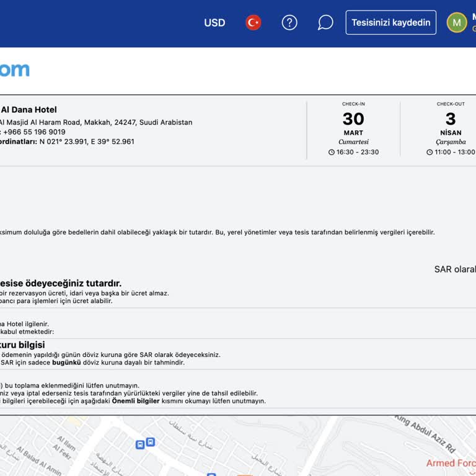Open messages speech bubble icon

tap(325, 22)
